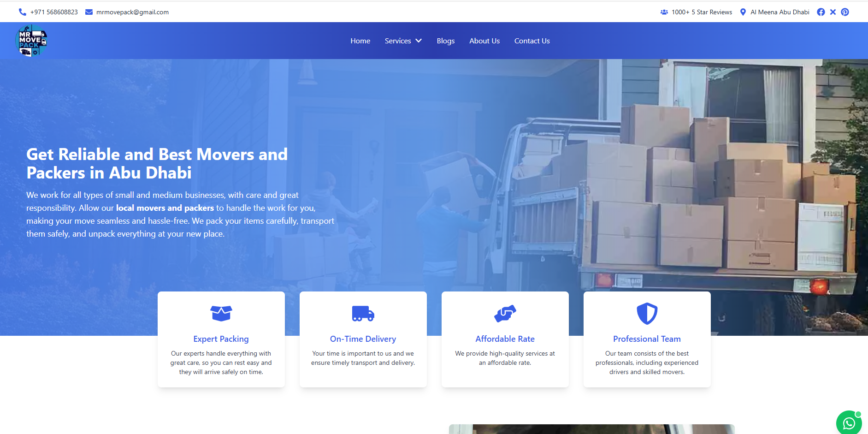Open the Pinterest social icon
Viewport: 868px width, 434px height.
click(x=844, y=12)
